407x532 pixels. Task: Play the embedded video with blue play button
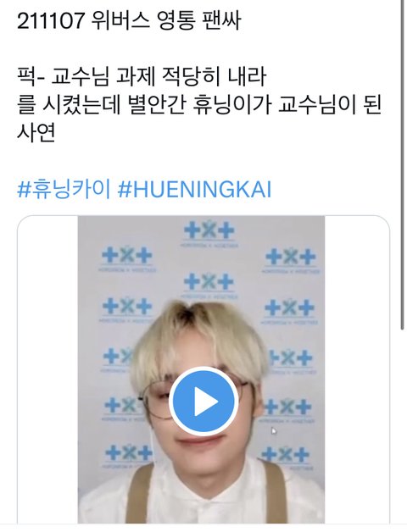coord(203,401)
